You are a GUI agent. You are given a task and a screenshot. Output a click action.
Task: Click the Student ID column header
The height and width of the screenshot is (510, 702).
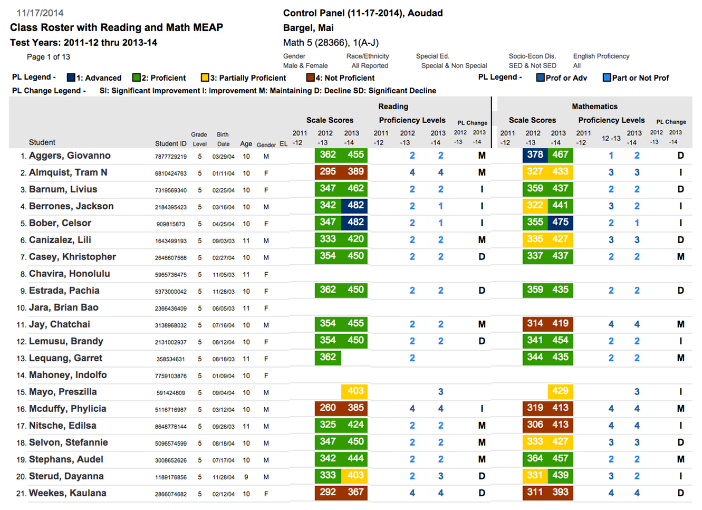click(x=171, y=144)
